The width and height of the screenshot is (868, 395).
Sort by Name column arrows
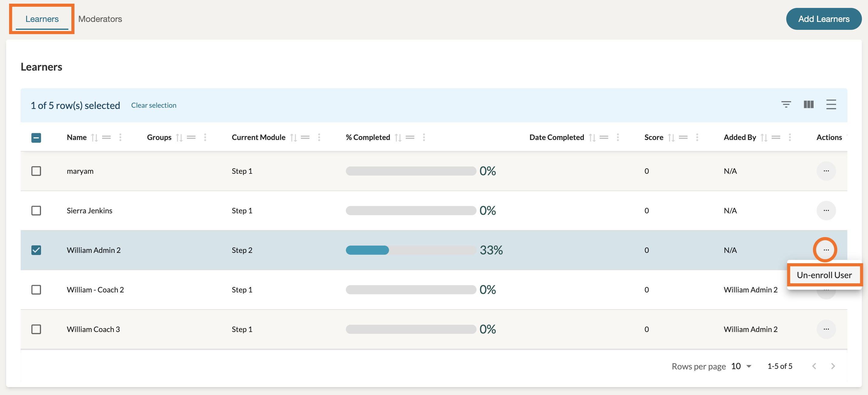[94, 138]
